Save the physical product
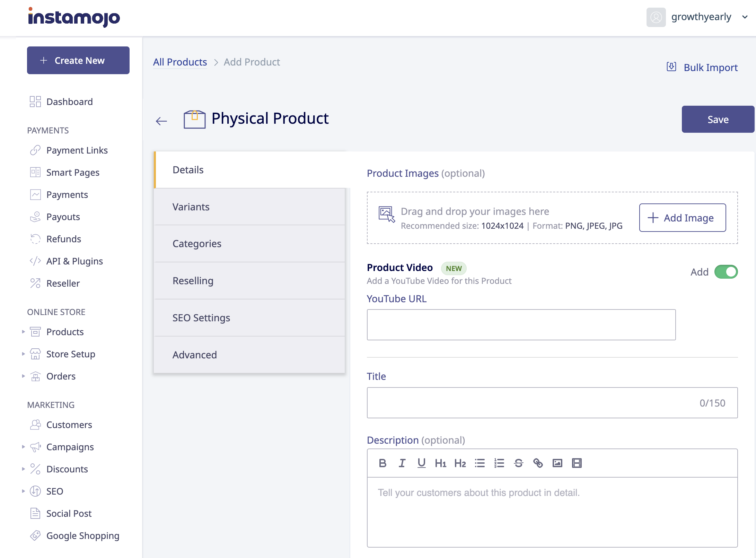This screenshot has width=756, height=558. click(x=718, y=119)
